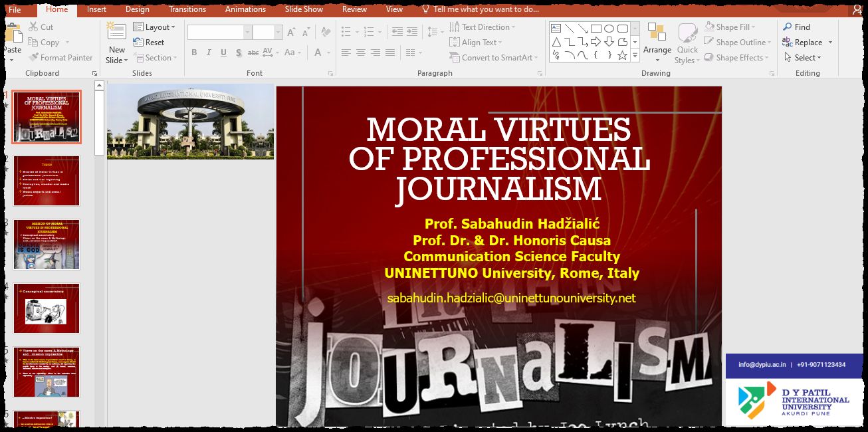Open Quick Styles gallery

click(687, 43)
